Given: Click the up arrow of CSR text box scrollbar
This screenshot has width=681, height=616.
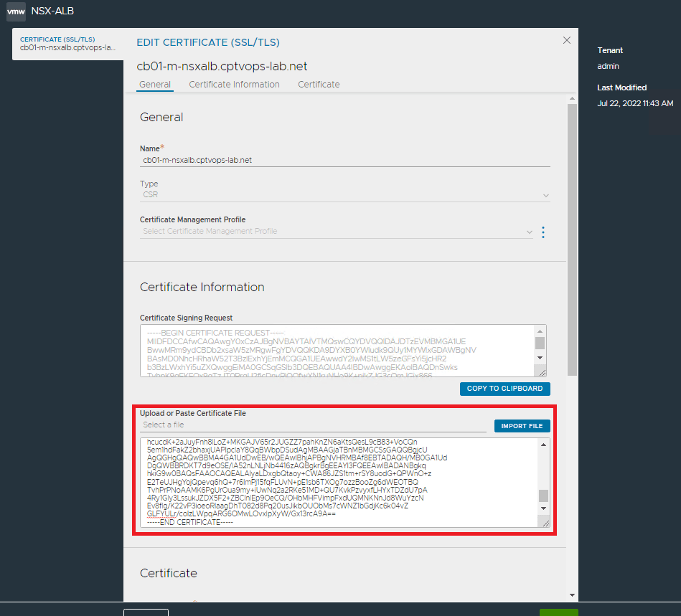Looking at the screenshot, I should pos(540,332).
